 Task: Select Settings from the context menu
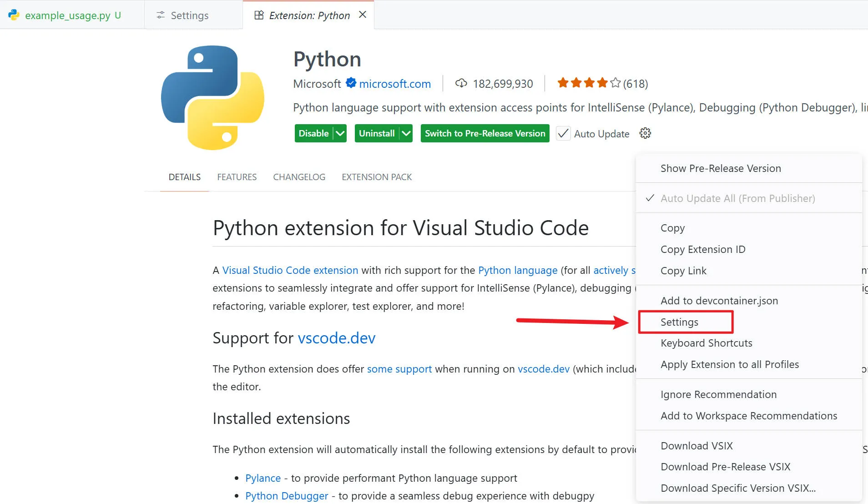(679, 322)
